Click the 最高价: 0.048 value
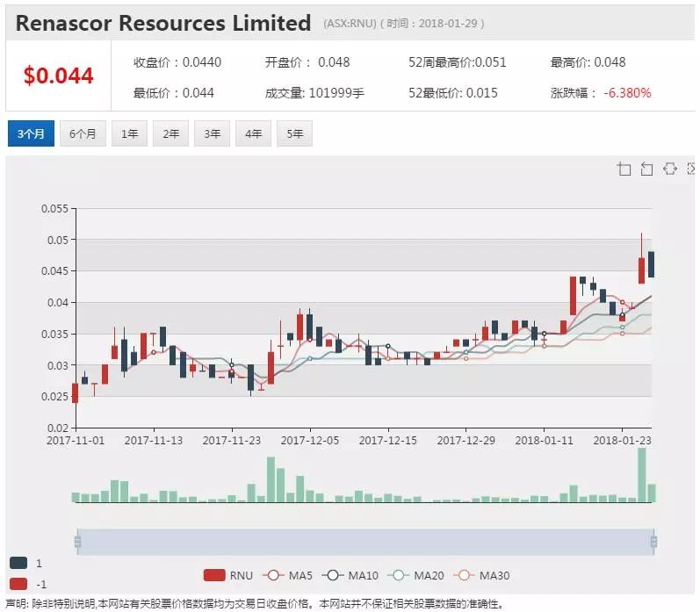 tap(588, 62)
